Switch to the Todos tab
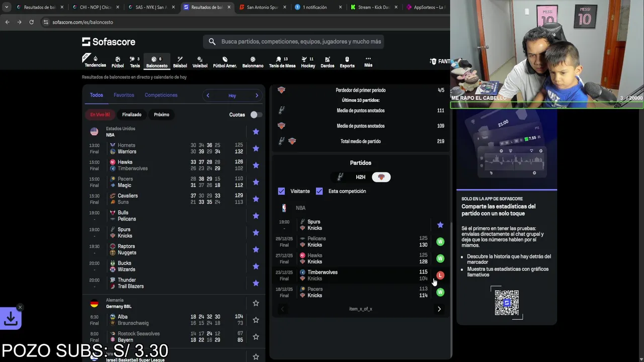Image resolution: width=644 pixels, height=362 pixels. [x=96, y=95]
